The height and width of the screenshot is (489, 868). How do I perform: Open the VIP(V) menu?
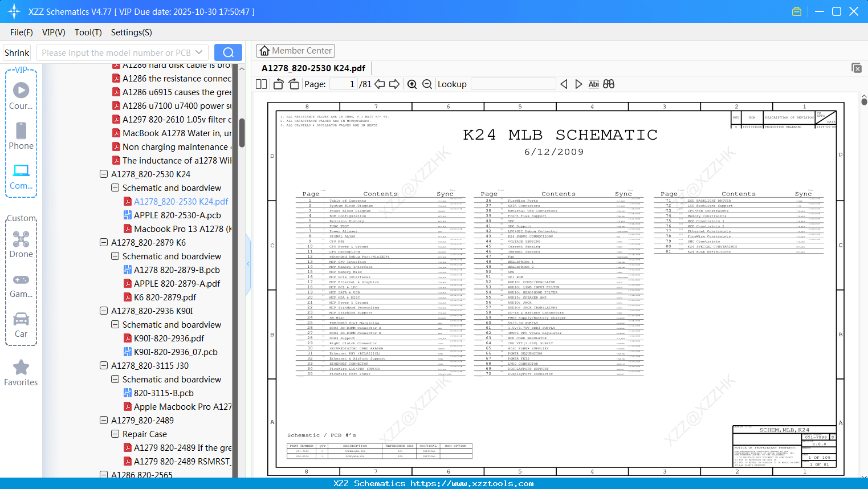pyautogui.click(x=54, y=32)
